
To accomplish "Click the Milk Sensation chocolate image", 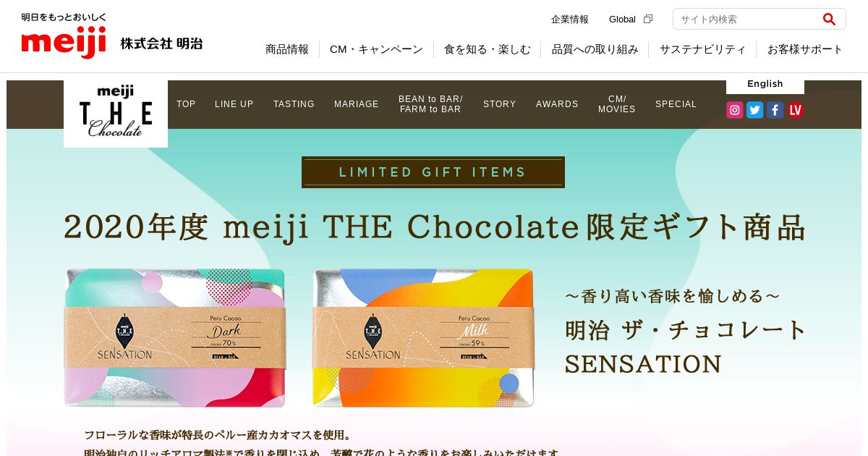I will coord(423,338).
